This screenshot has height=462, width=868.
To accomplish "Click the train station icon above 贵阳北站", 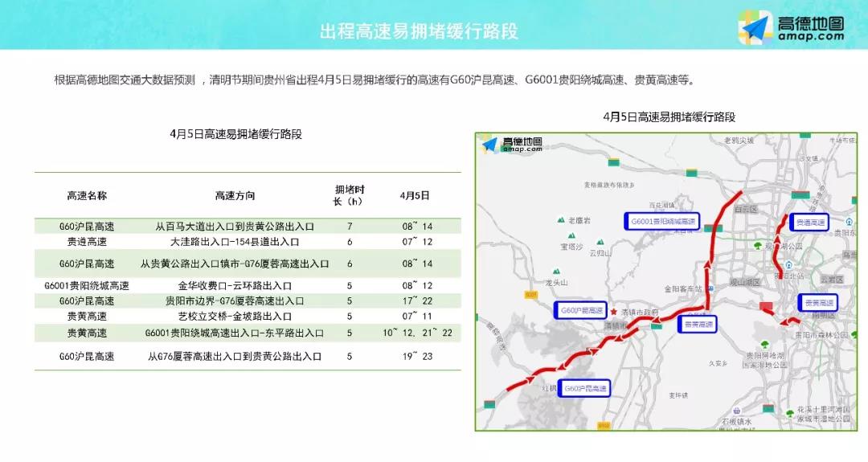I will [789, 265].
